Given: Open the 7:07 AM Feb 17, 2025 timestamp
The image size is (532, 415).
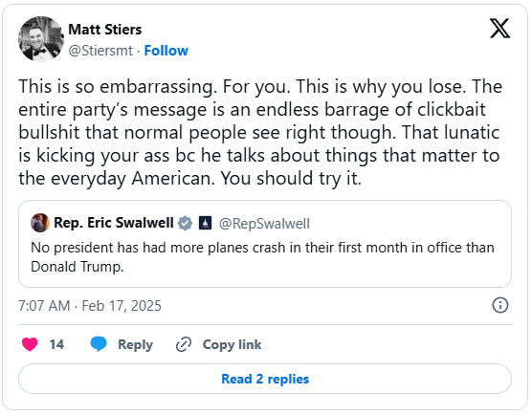Looking at the screenshot, I should (x=90, y=305).
